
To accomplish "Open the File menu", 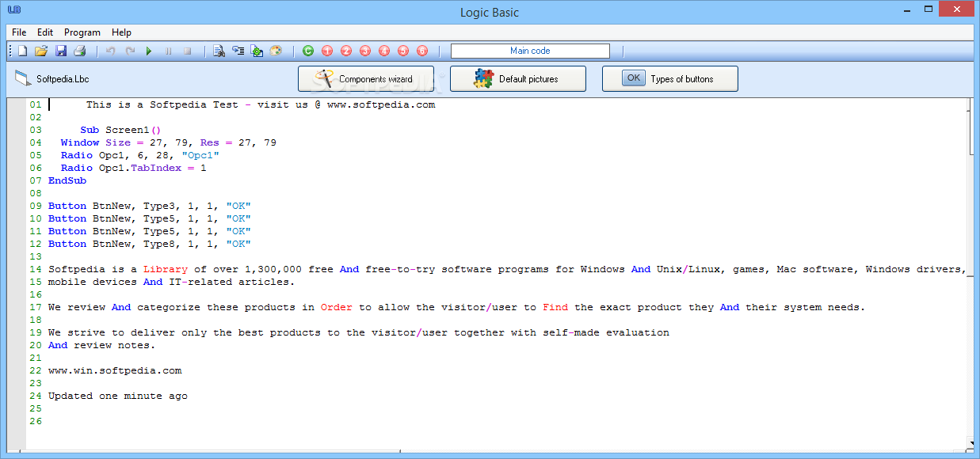I will click(x=19, y=32).
